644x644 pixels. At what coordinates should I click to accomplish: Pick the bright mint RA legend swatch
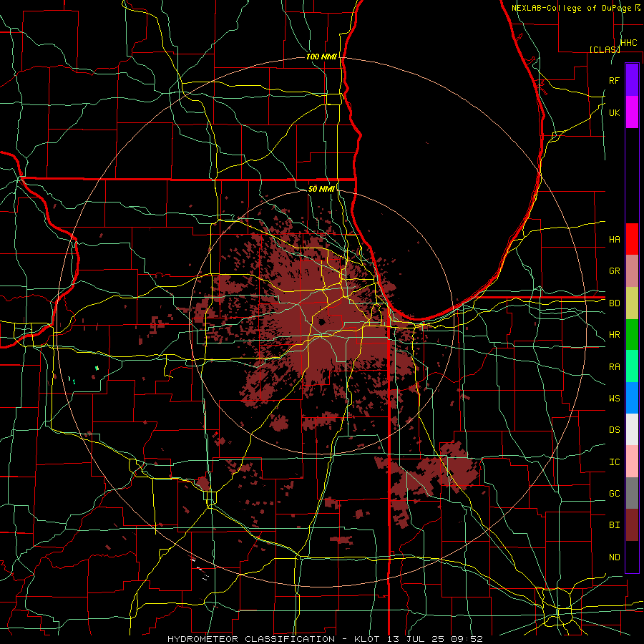tap(632, 366)
